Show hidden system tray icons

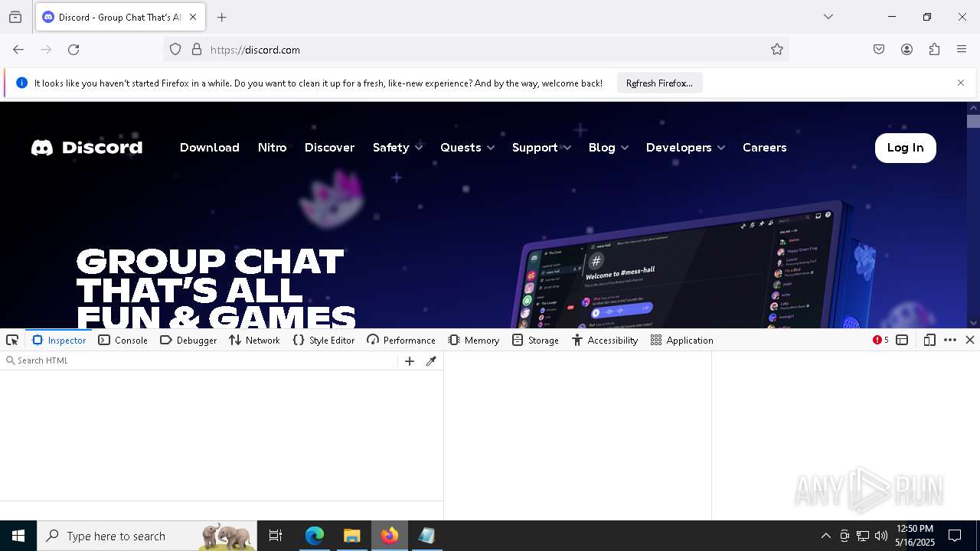coord(826,536)
